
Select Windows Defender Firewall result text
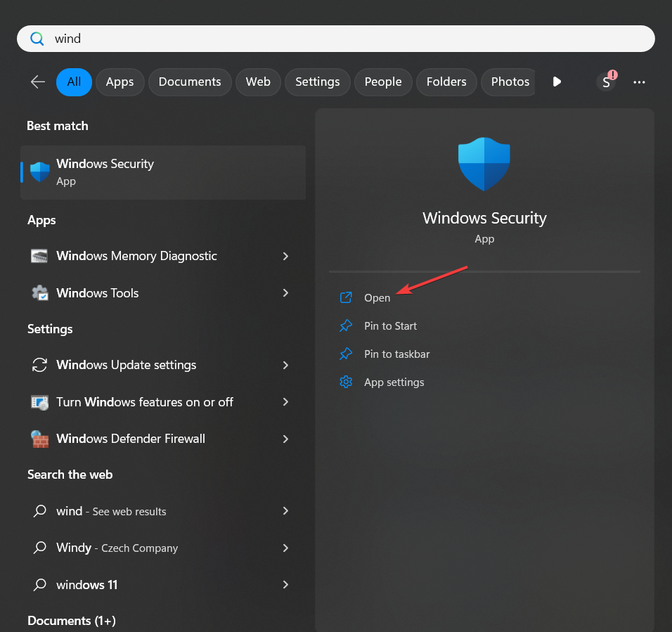click(x=131, y=439)
